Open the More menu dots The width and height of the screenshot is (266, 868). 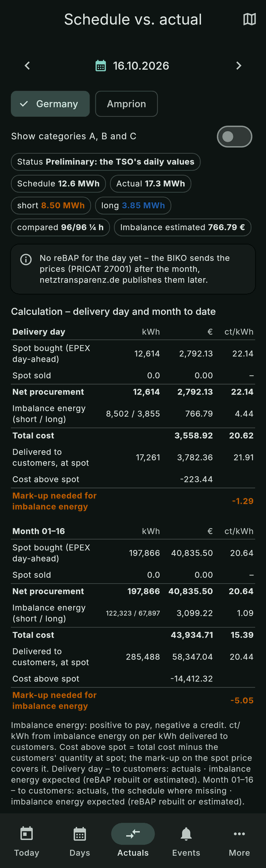[239, 842]
